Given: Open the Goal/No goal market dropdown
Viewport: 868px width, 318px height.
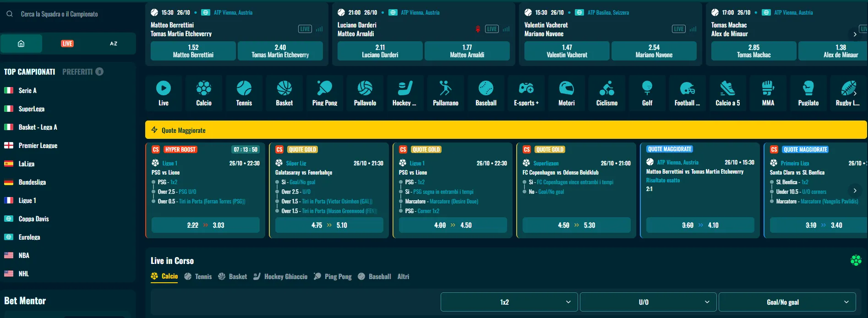Looking at the screenshot, I should pos(787,302).
